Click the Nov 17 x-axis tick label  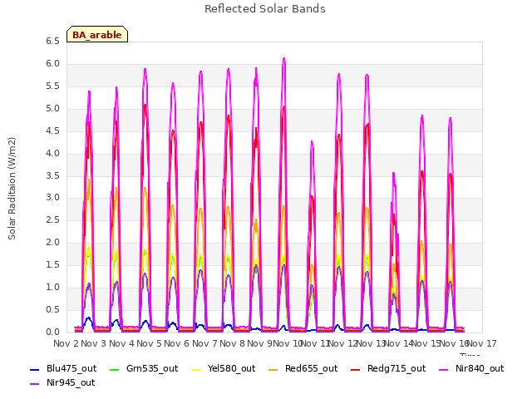482,343
